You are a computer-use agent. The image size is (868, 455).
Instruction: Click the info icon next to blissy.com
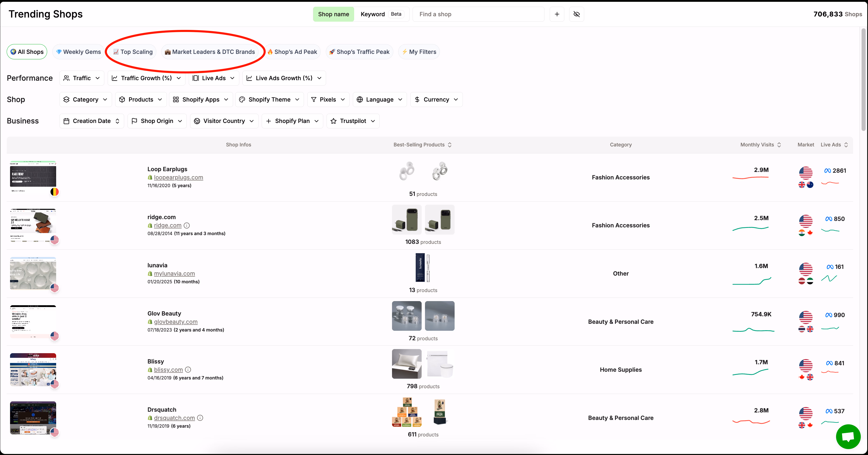click(188, 370)
